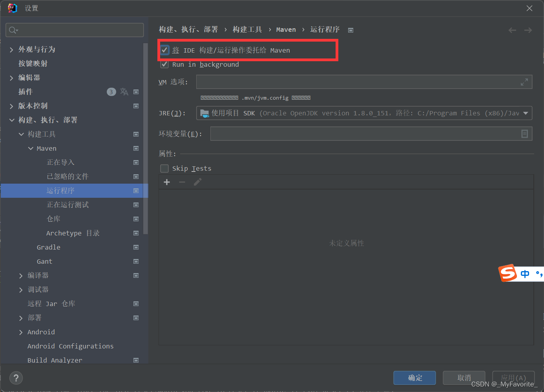The image size is (544, 392).
Task: Click the project icon on 版本控制 row
Action: 136,106
